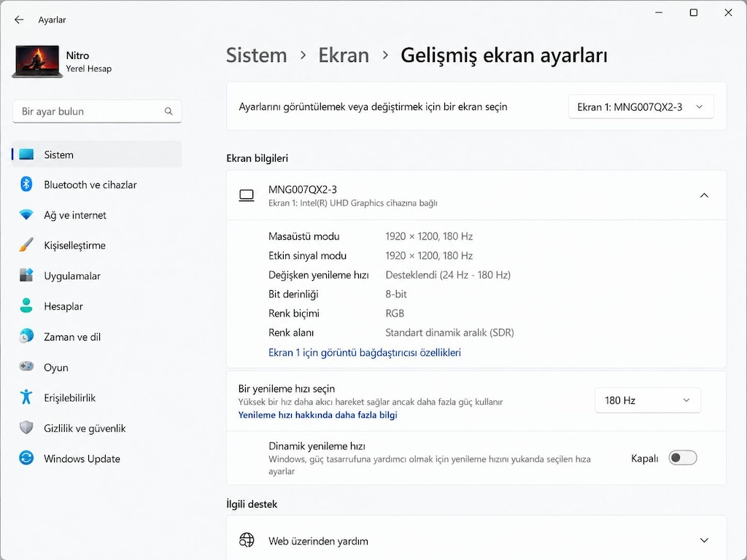Viewport: 747px width, 560px height.
Task: Open 'Ekran 1 için görüntü bağdaştırıcısı özellikleri' link
Action: (x=365, y=353)
